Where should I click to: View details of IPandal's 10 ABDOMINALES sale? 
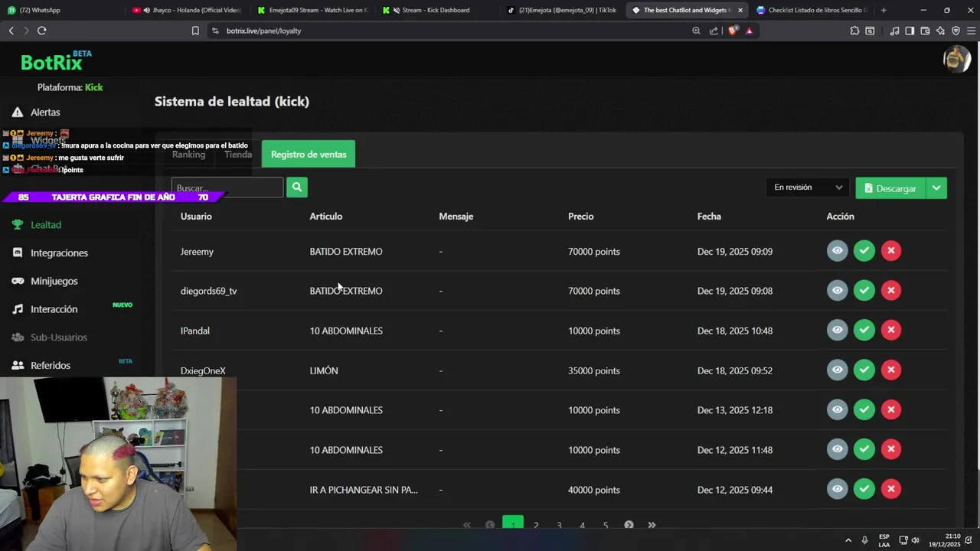click(838, 331)
